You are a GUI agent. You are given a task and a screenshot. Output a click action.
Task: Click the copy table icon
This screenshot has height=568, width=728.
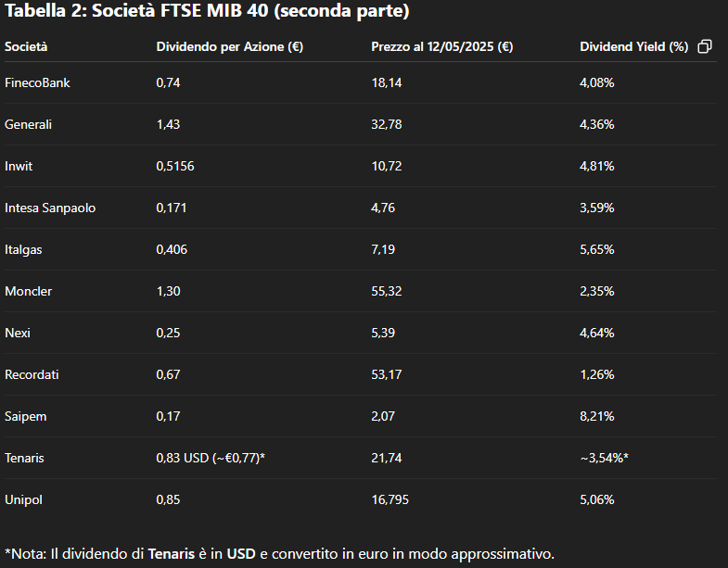(704, 46)
